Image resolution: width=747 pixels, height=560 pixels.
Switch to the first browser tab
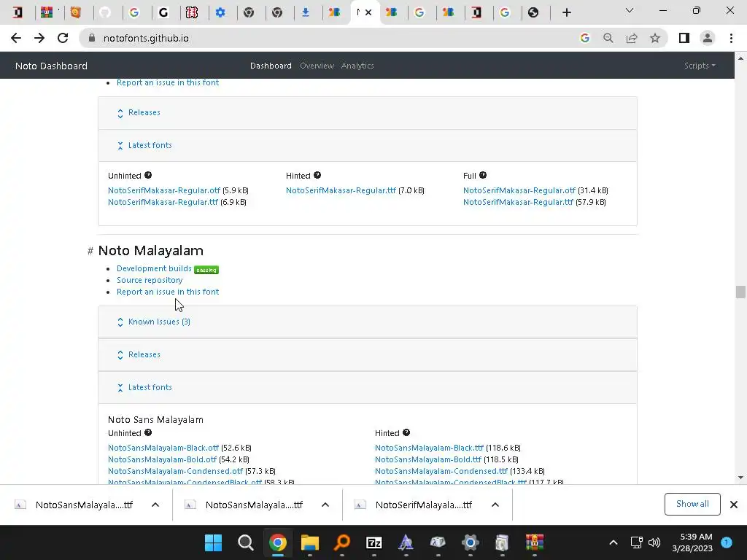[x=18, y=12]
